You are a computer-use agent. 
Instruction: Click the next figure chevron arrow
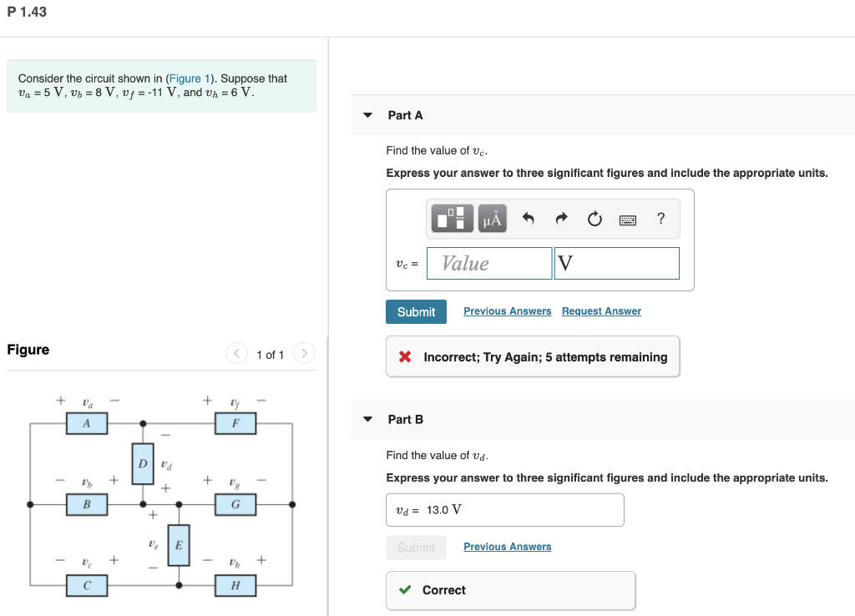[304, 353]
